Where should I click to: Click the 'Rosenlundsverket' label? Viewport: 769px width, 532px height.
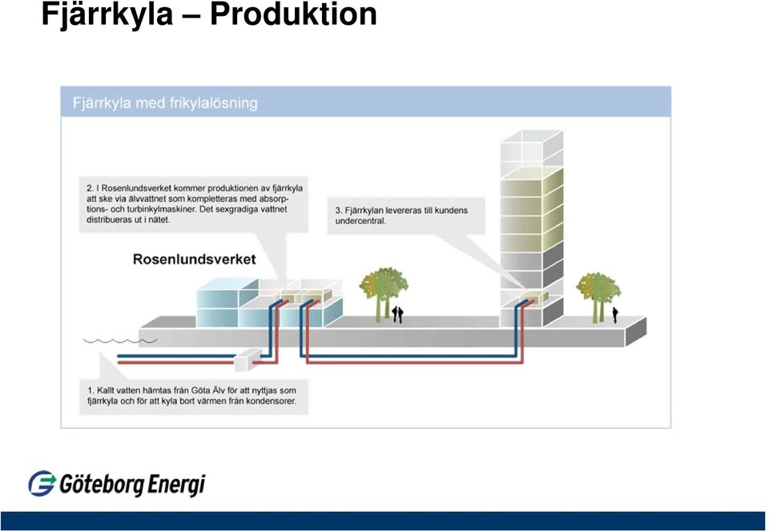(194, 259)
